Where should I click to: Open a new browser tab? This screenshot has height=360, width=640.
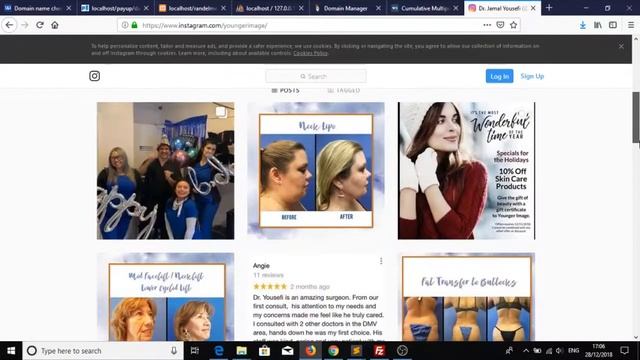coord(549,8)
